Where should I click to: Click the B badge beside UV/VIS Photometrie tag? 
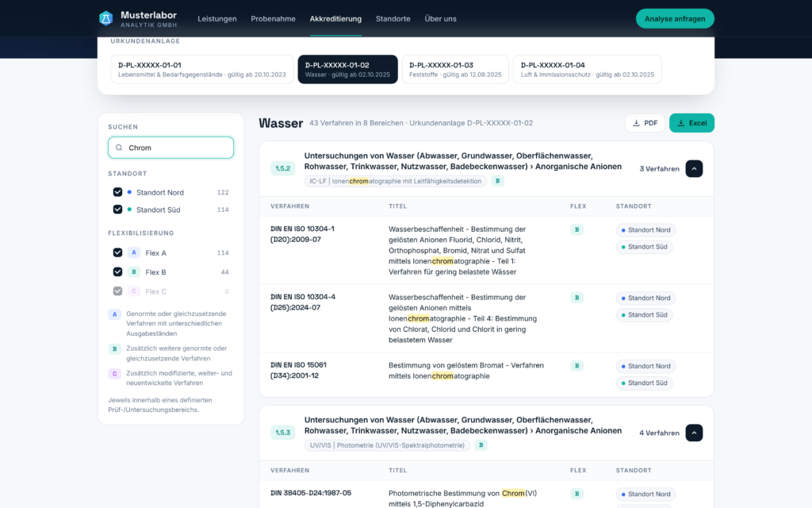481,444
